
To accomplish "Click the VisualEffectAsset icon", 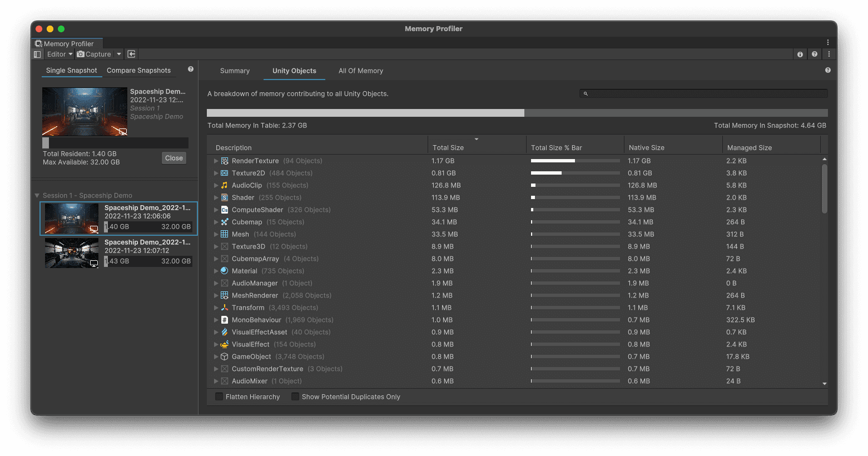I will [225, 332].
